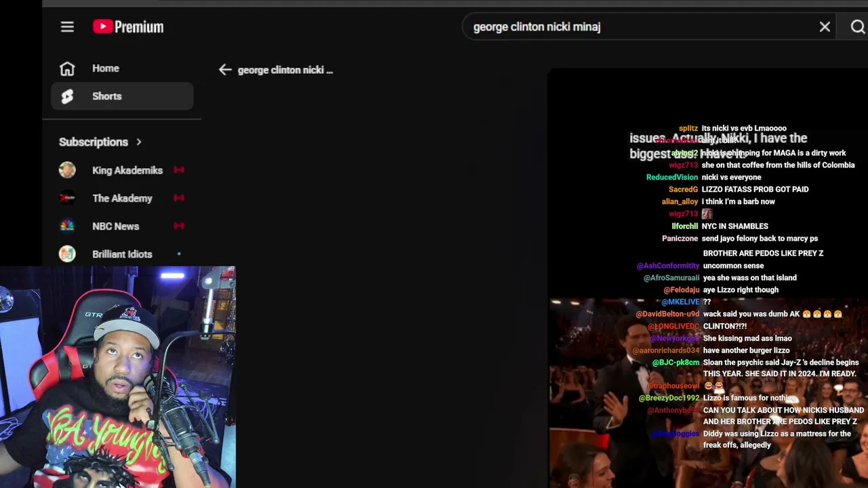This screenshot has width=868, height=488.
Task: Click chat username '@AfroSamuraaii'
Action: (x=671, y=277)
